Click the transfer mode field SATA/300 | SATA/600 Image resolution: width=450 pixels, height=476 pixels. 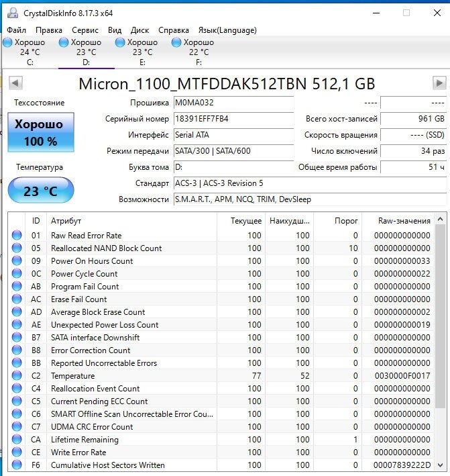pyautogui.click(x=233, y=151)
